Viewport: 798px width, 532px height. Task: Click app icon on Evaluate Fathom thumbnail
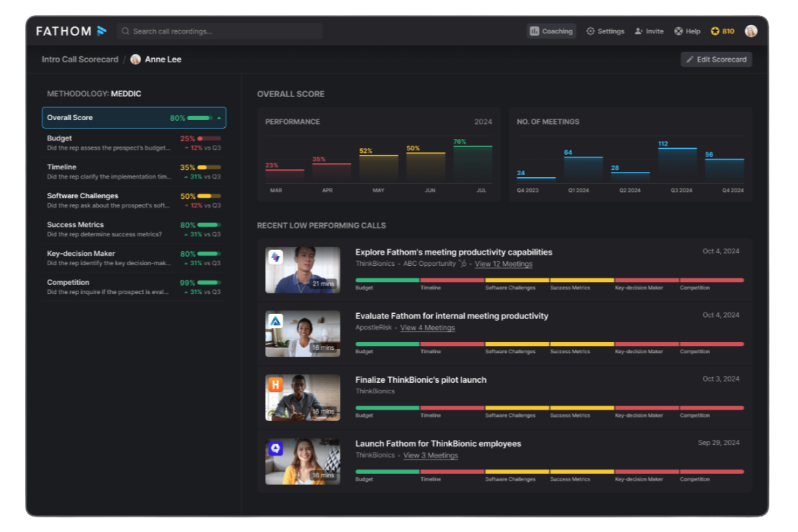(276, 321)
